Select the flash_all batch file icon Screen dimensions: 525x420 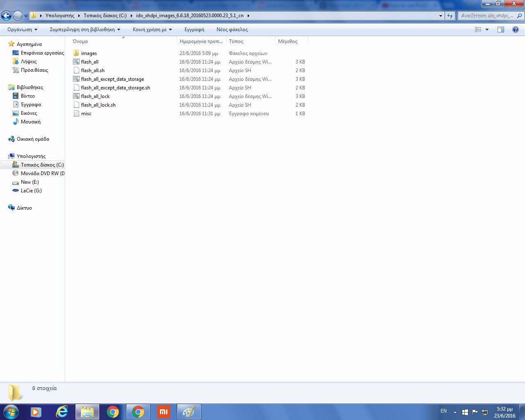[76, 62]
